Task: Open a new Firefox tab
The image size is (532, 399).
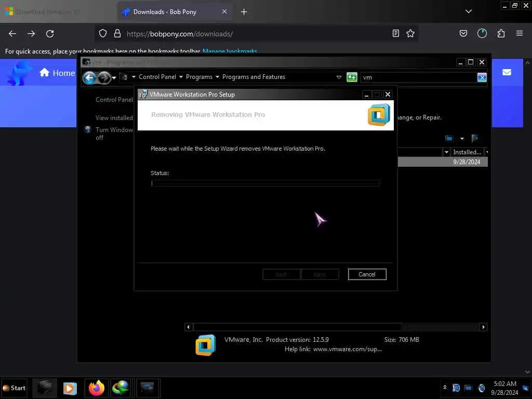Action: [244, 12]
